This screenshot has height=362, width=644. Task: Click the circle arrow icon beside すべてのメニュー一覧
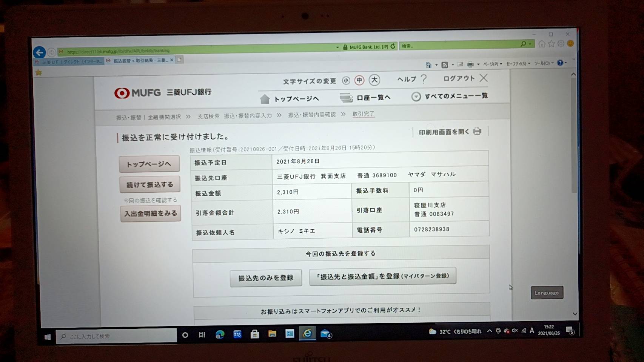pos(416,97)
